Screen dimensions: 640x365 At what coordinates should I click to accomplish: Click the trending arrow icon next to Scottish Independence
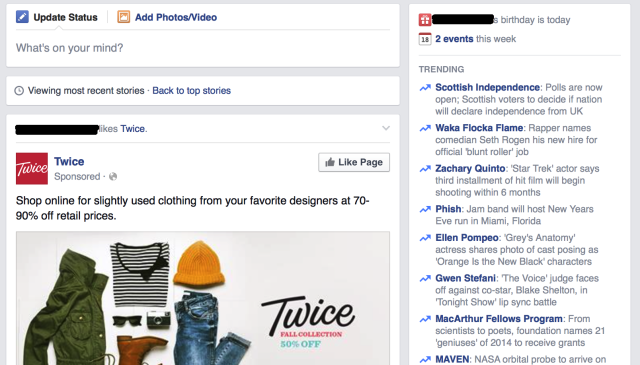[425, 87]
